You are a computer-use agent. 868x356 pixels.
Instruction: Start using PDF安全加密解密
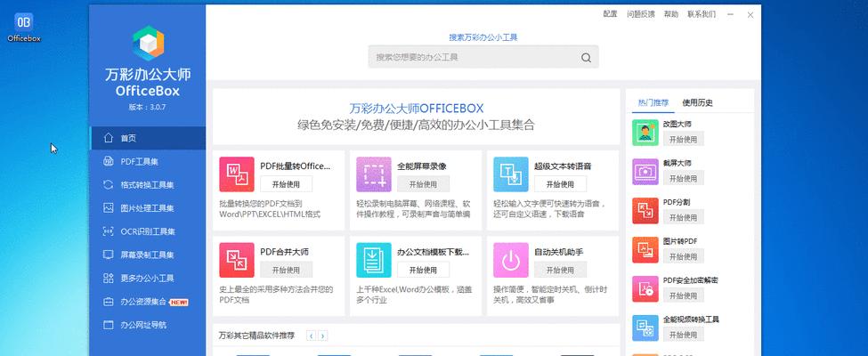pos(684,295)
